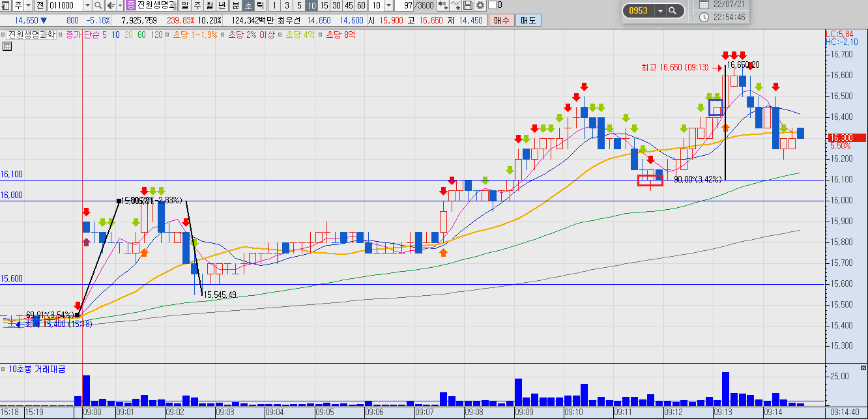The image size is (868, 419).
Task: Open the interval value 10 dropdown arrow
Action: click(389, 5)
